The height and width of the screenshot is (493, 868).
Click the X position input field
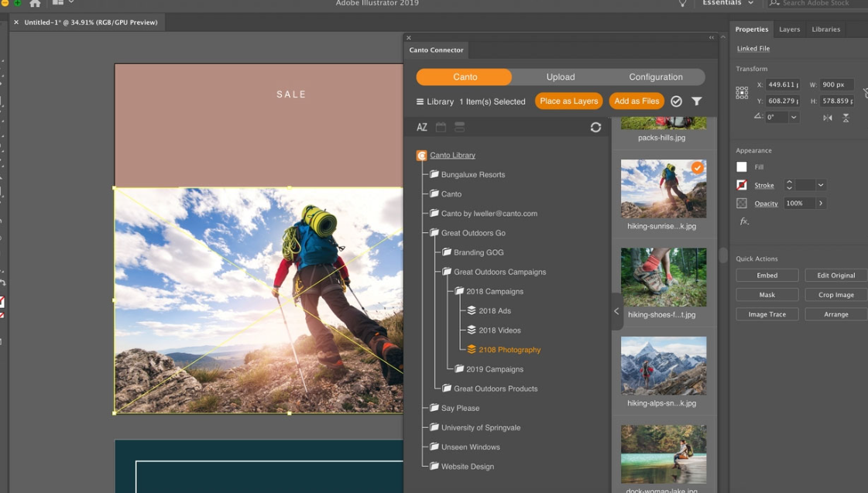[x=782, y=84]
